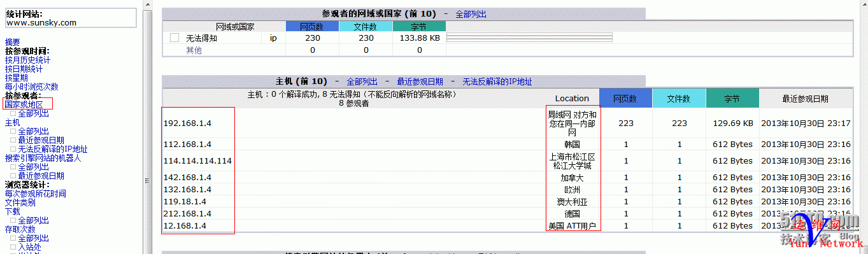The width and height of the screenshot is (868, 254).
Task: Select host IP 142.168.1.4
Action: (x=187, y=178)
